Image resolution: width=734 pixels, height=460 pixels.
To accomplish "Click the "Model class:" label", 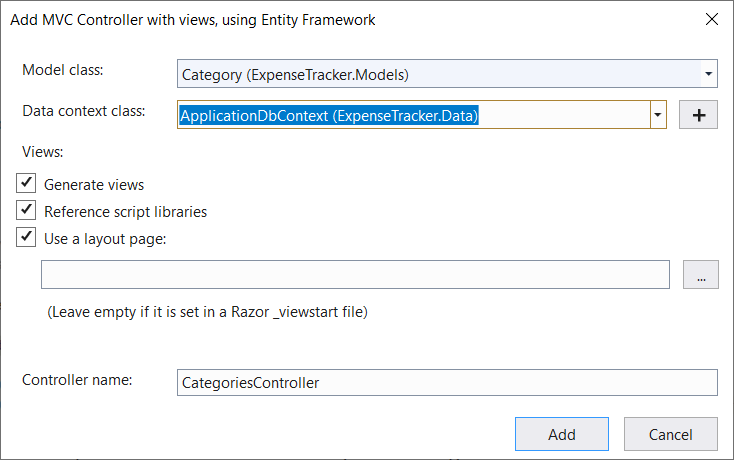I will tap(63, 70).
